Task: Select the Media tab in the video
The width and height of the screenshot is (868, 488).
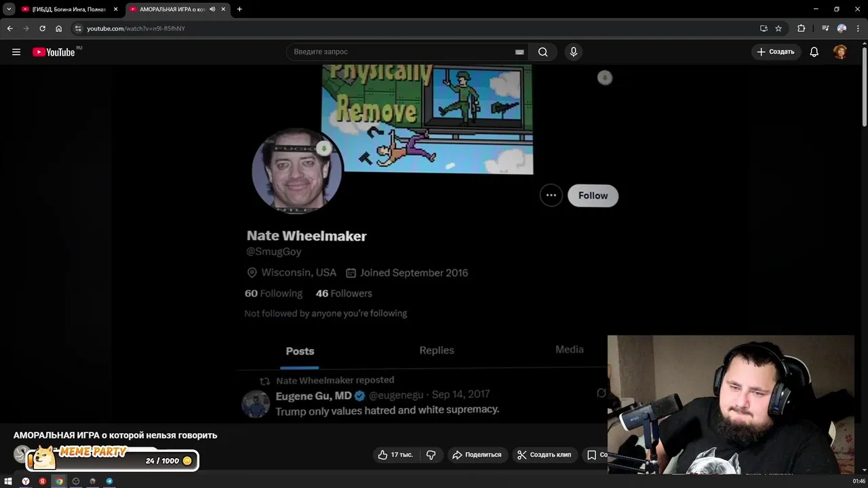Action: (570, 349)
